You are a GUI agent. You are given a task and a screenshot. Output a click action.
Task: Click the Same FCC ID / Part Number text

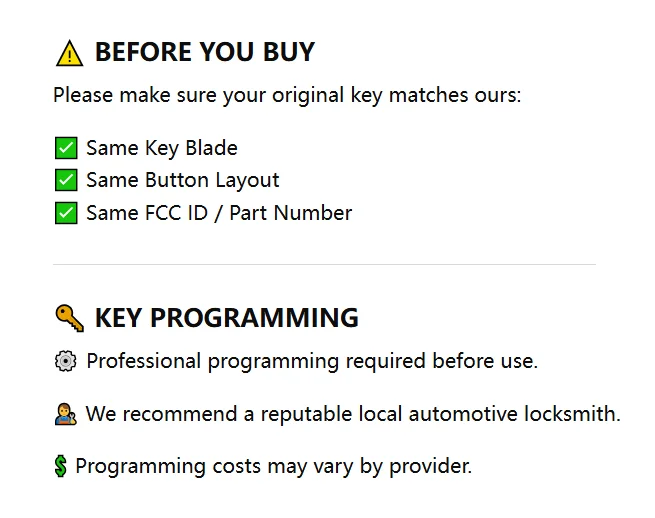[219, 213]
